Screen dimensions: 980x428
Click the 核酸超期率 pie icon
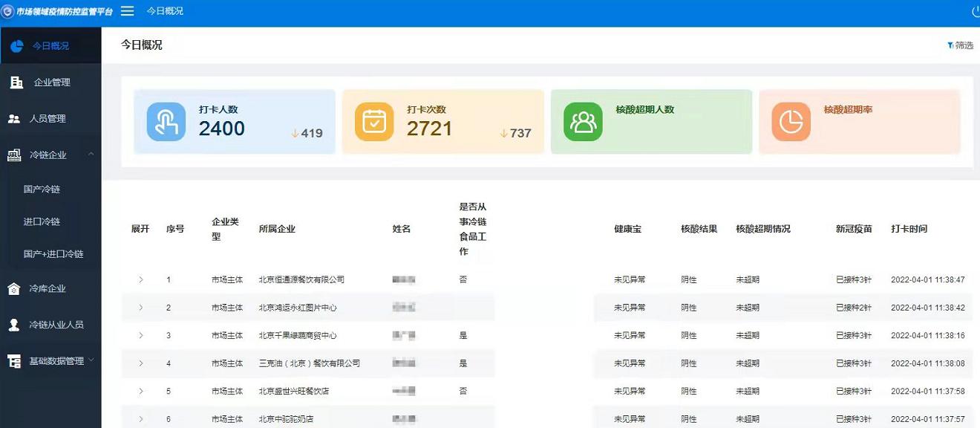pos(791,122)
